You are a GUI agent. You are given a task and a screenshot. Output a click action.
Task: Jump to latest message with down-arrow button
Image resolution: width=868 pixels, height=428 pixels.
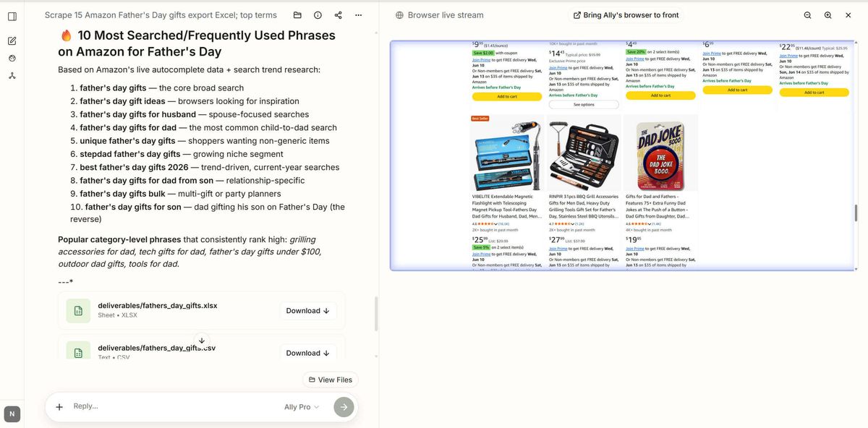click(x=202, y=341)
